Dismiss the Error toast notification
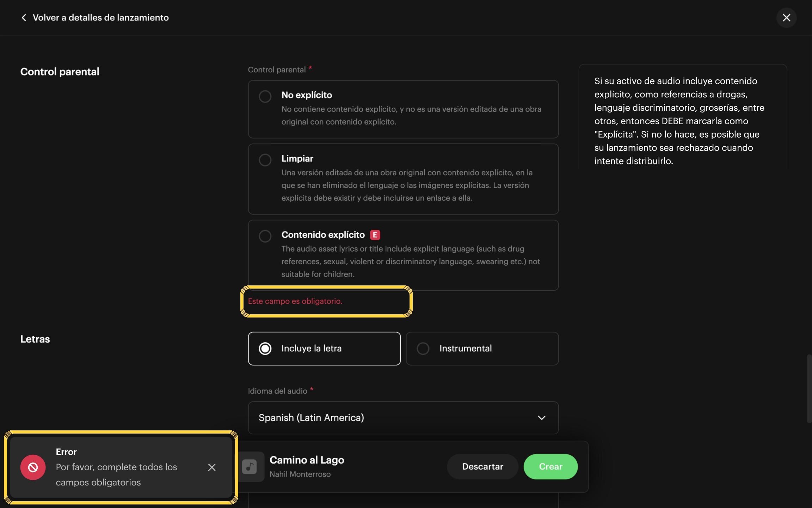812x508 pixels. [x=212, y=467]
